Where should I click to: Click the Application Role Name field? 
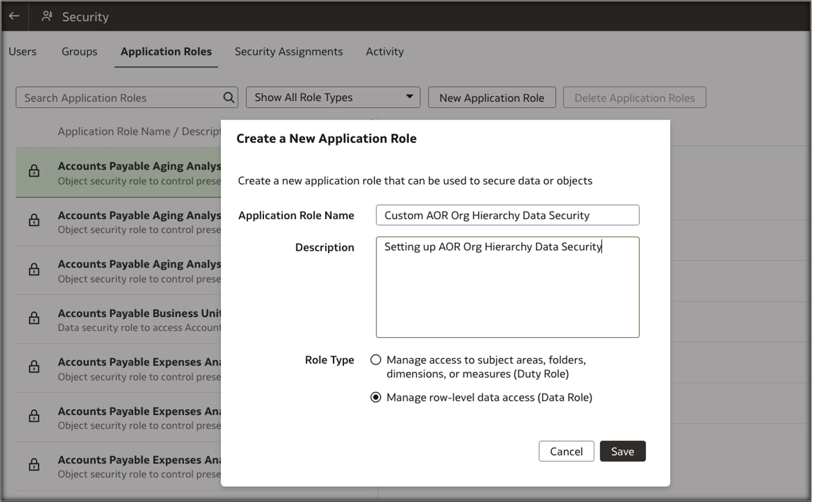click(x=507, y=215)
